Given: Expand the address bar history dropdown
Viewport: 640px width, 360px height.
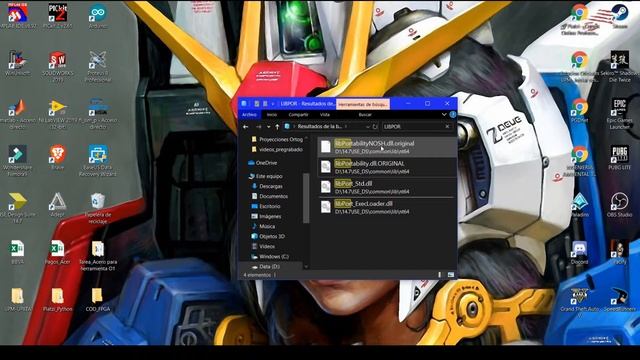Looking at the screenshot, I should [x=368, y=127].
